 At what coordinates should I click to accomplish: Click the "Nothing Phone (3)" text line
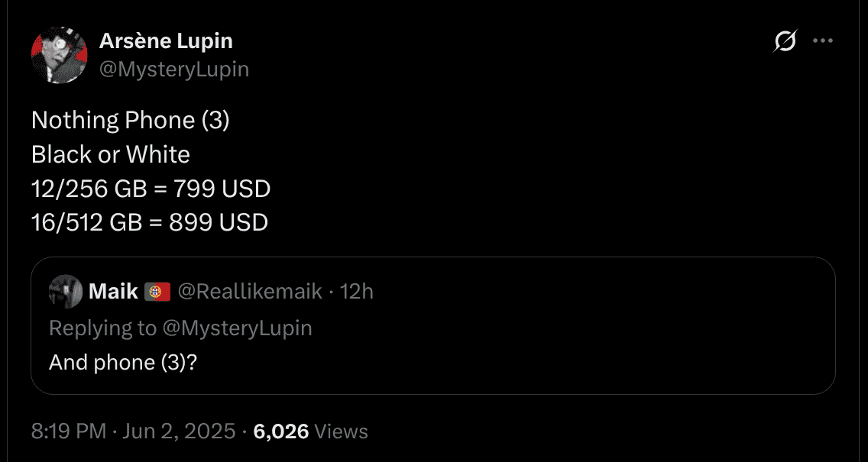(x=131, y=121)
